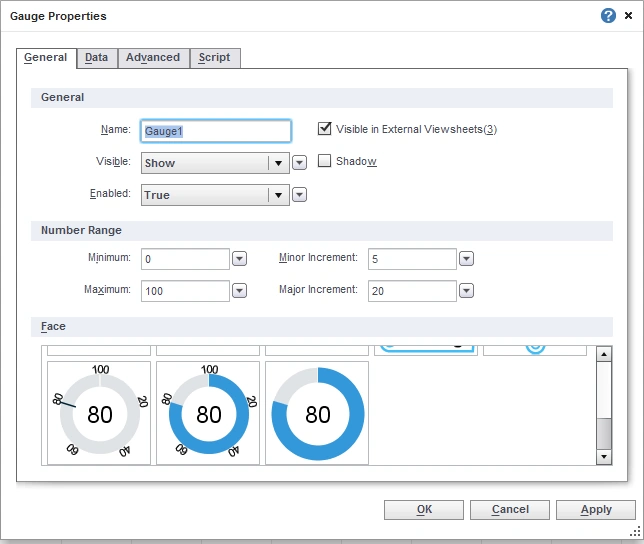This screenshot has height=544, width=644.
Task: Click the Minor Increment value type arrow
Action: coord(466,259)
